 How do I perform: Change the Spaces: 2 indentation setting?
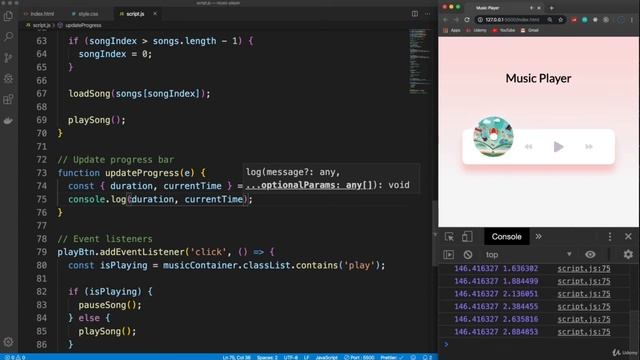click(x=267, y=357)
